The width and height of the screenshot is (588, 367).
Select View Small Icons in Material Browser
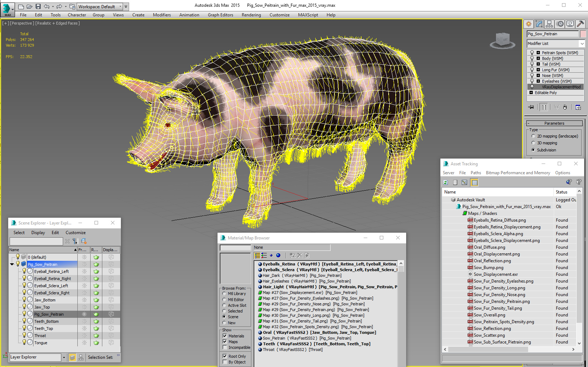click(x=271, y=255)
